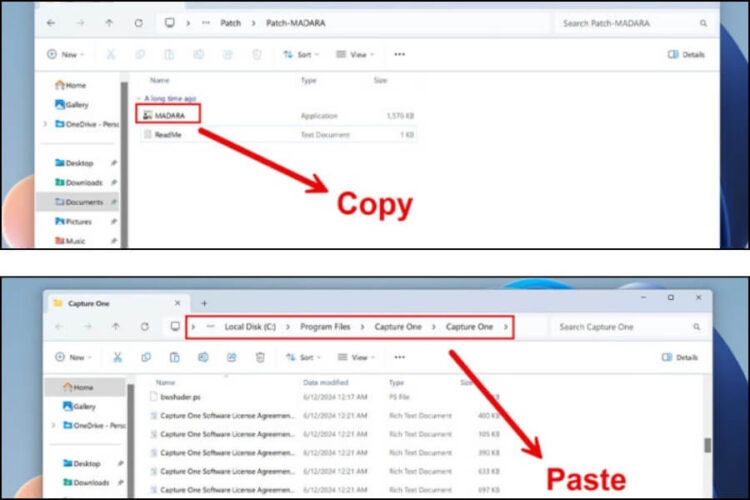Go forward in the Capture One window
The image size is (750, 500).
pos(88,327)
